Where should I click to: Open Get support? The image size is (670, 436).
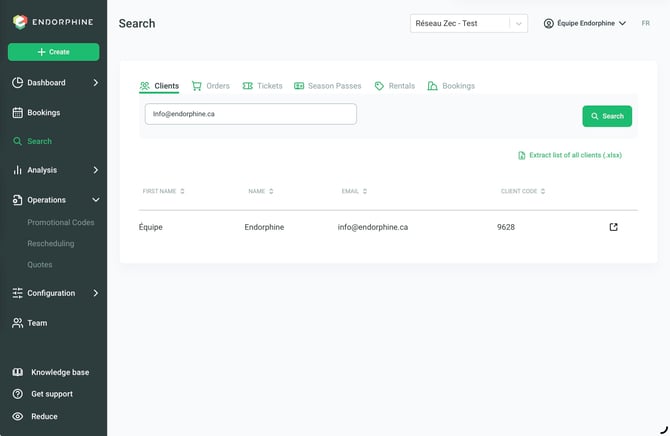click(52, 394)
